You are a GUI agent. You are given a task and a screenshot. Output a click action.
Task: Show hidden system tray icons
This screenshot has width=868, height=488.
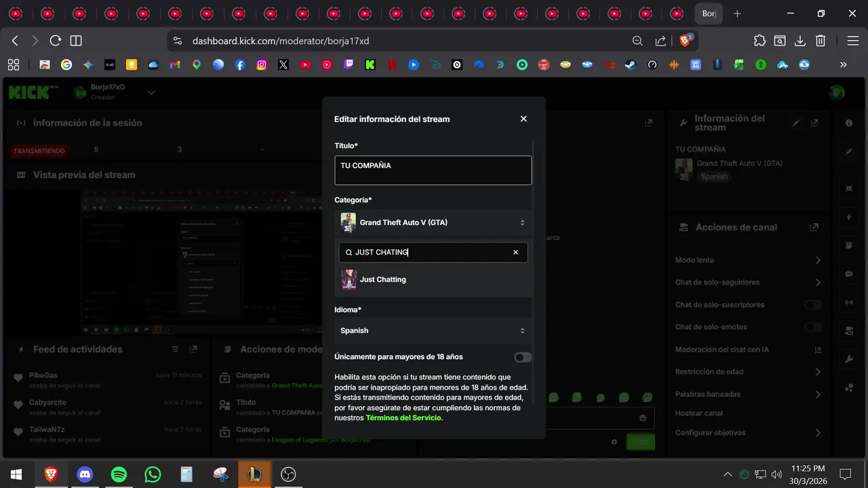pyautogui.click(x=728, y=474)
